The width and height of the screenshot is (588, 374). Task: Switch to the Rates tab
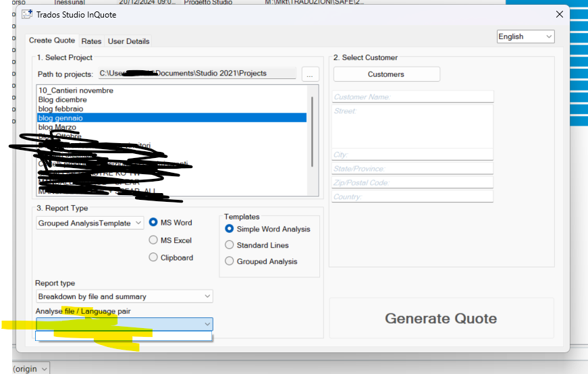pyautogui.click(x=91, y=41)
